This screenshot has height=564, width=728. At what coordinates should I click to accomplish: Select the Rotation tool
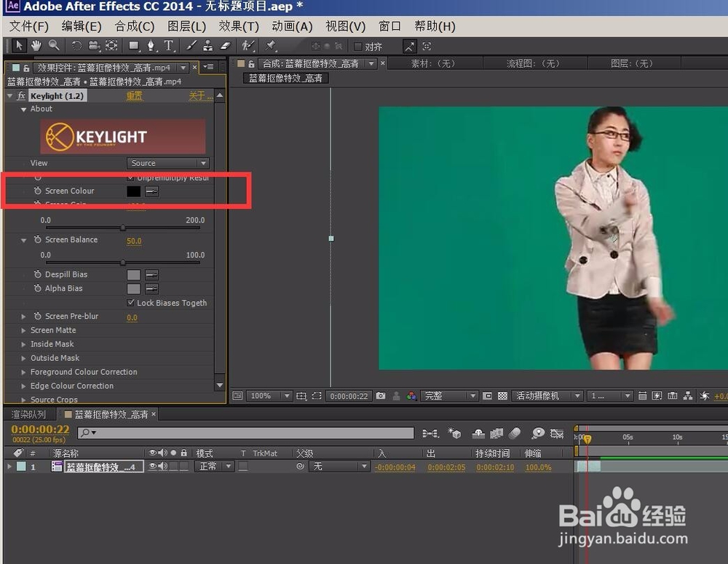pyautogui.click(x=76, y=46)
